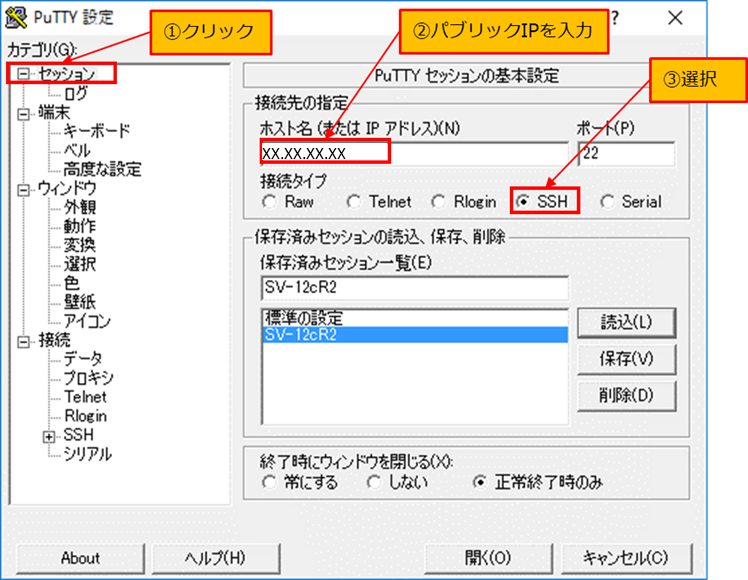Set close window on exit to 常にする

[x=269, y=483]
